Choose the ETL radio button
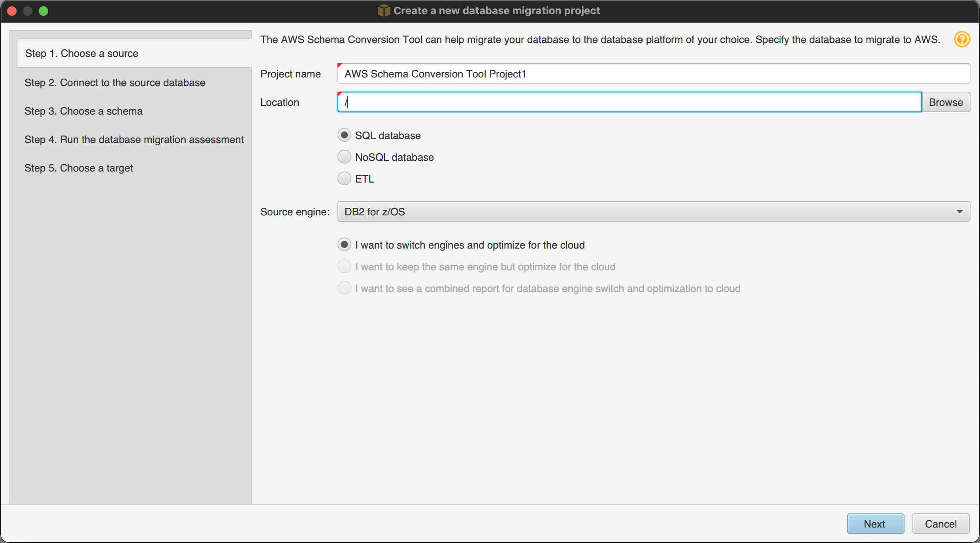980x543 pixels. point(344,179)
